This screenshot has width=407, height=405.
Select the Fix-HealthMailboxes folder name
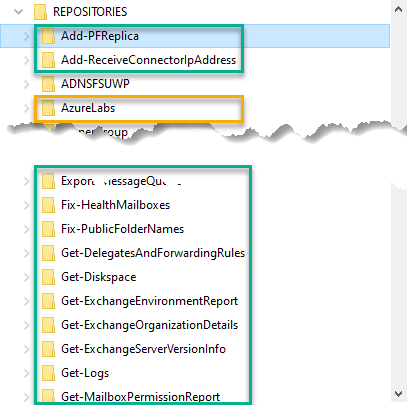click(x=116, y=205)
